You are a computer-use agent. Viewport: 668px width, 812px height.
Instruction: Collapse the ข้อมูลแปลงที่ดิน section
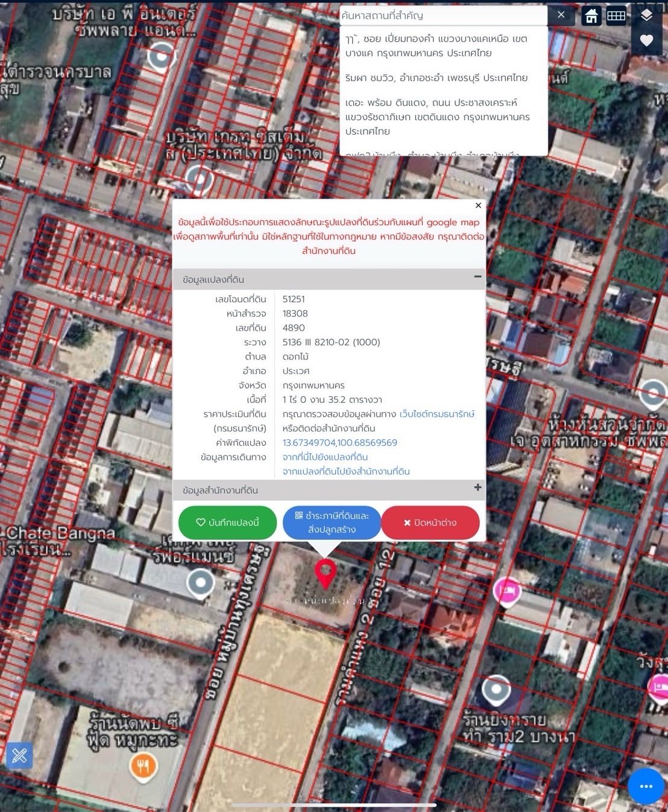[x=477, y=276]
